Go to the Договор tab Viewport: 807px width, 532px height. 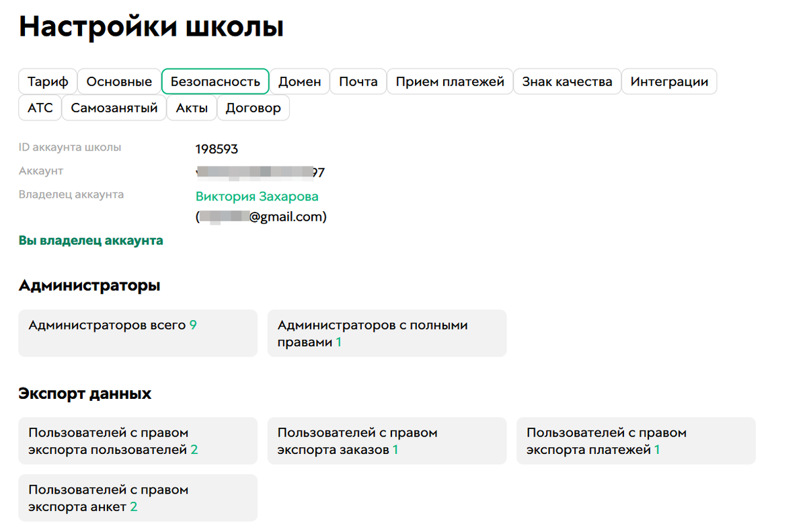tap(253, 108)
